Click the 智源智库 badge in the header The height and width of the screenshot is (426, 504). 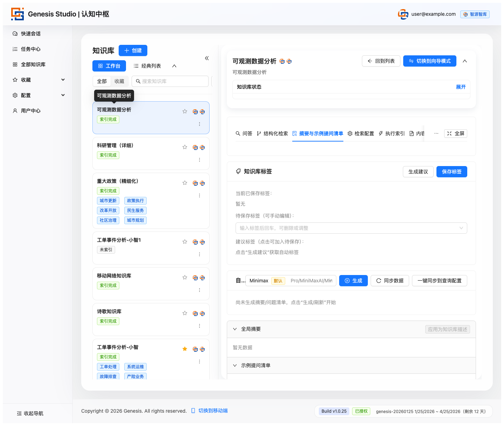(x=475, y=14)
